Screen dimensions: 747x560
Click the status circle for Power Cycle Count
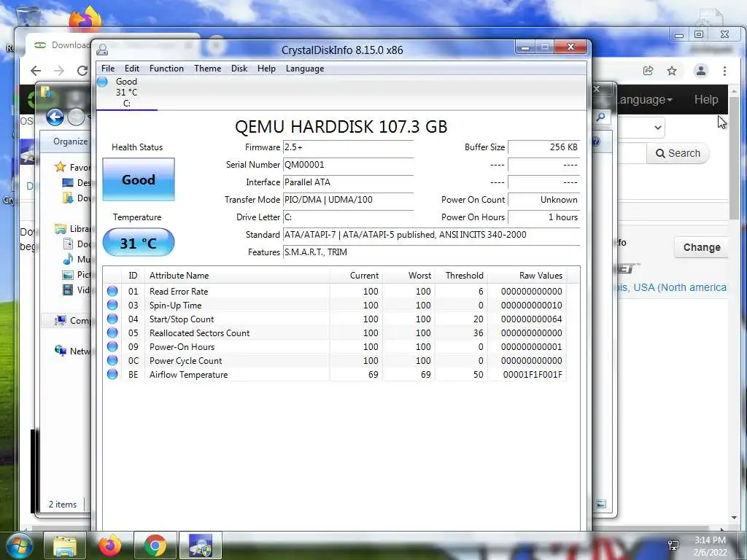pos(112,360)
